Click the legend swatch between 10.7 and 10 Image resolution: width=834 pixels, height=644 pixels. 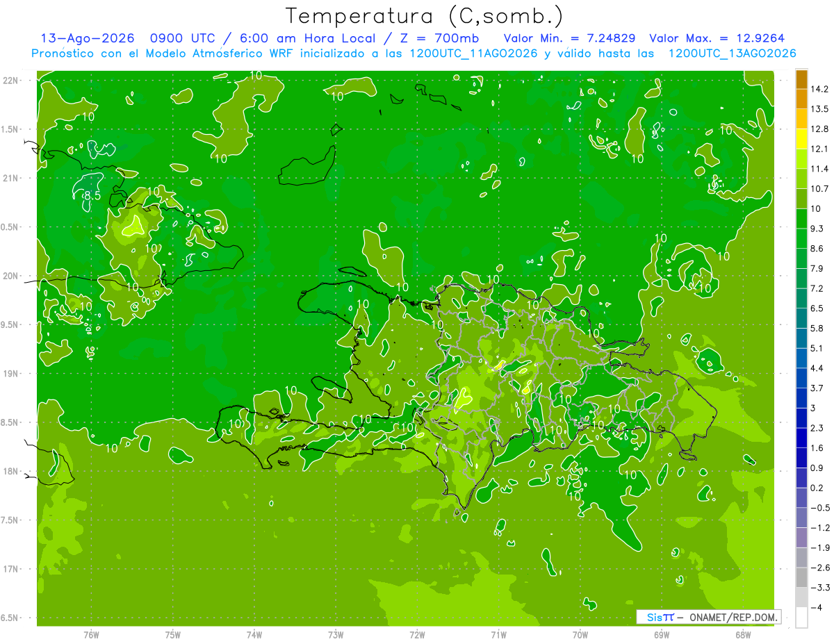coord(801,199)
